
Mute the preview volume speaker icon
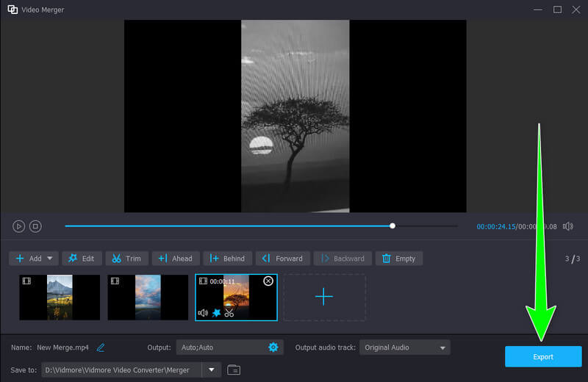[567, 226]
